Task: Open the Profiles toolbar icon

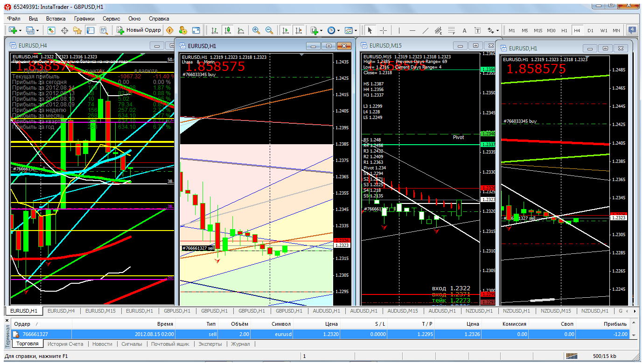Action: coord(30,30)
